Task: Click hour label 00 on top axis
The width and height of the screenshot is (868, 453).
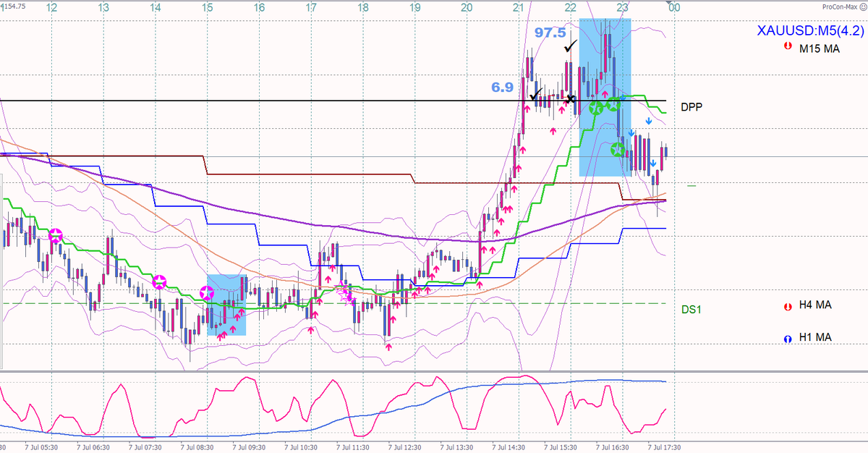Action: 674,7
